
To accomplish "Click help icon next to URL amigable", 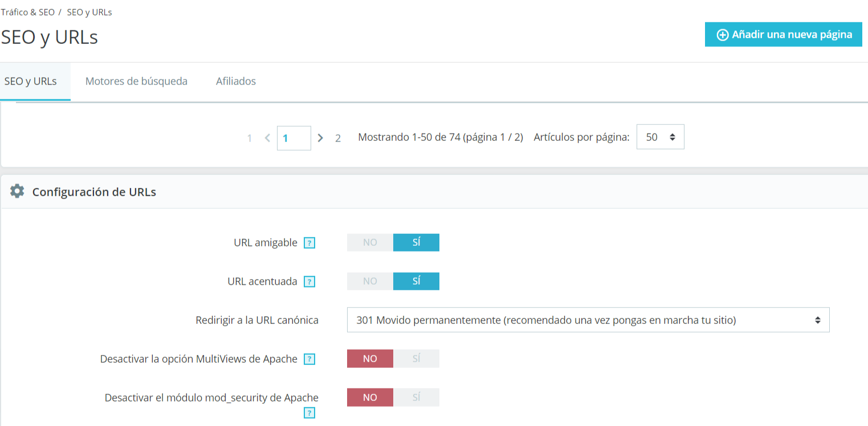I will point(309,243).
